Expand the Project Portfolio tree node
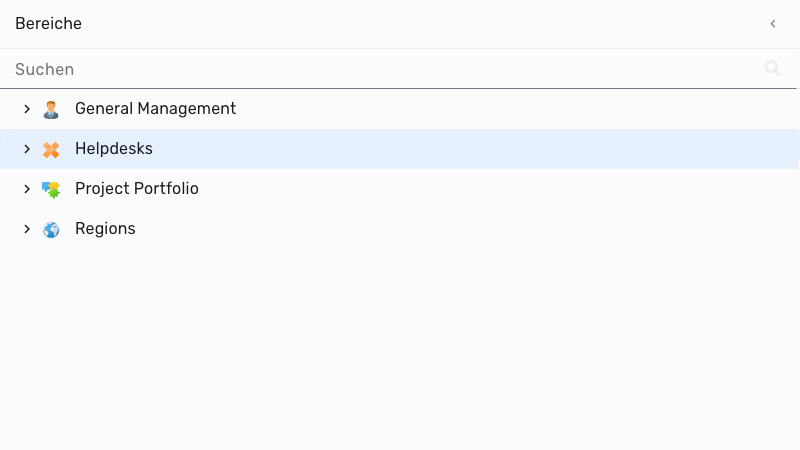Image resolution: width=800 pixels, height=450 pixels. [x=27, y=189]
